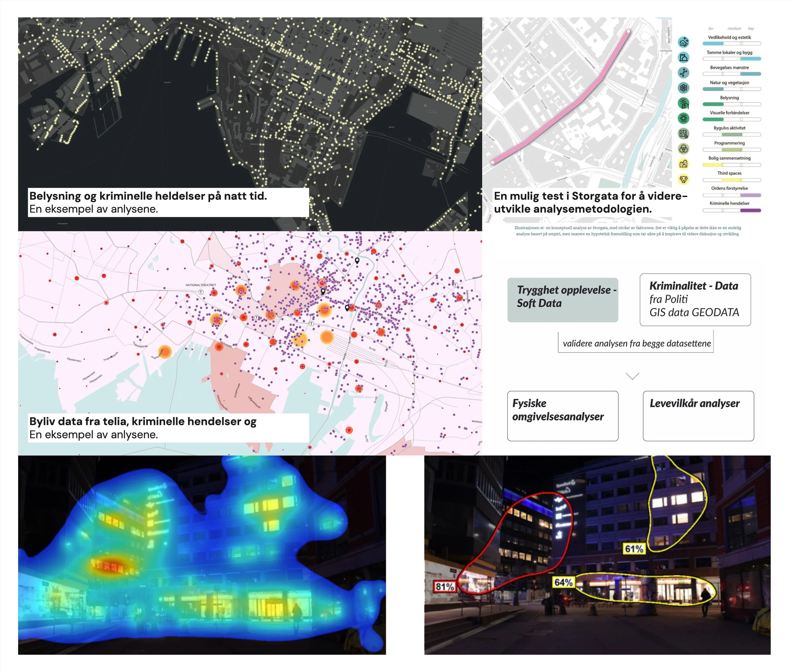The image size is (792, 672).
Task: Open the blue heatmap building image
Action: click(201, 555)
